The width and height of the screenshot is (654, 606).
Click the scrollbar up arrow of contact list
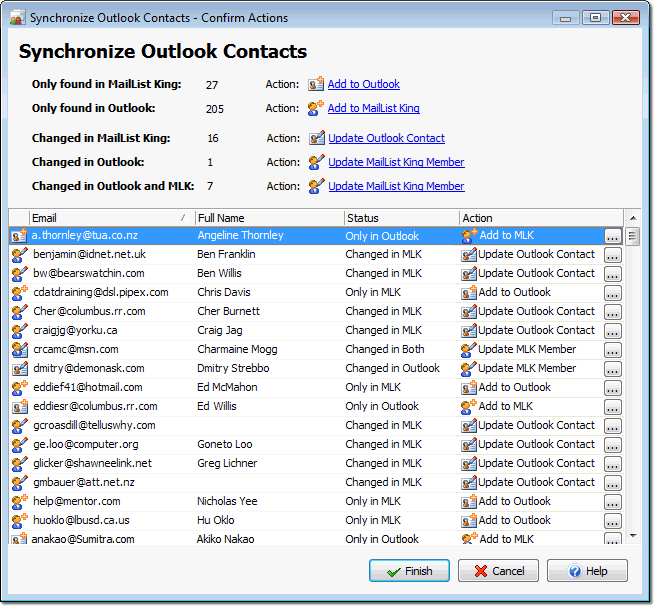[x=633, y=218]
